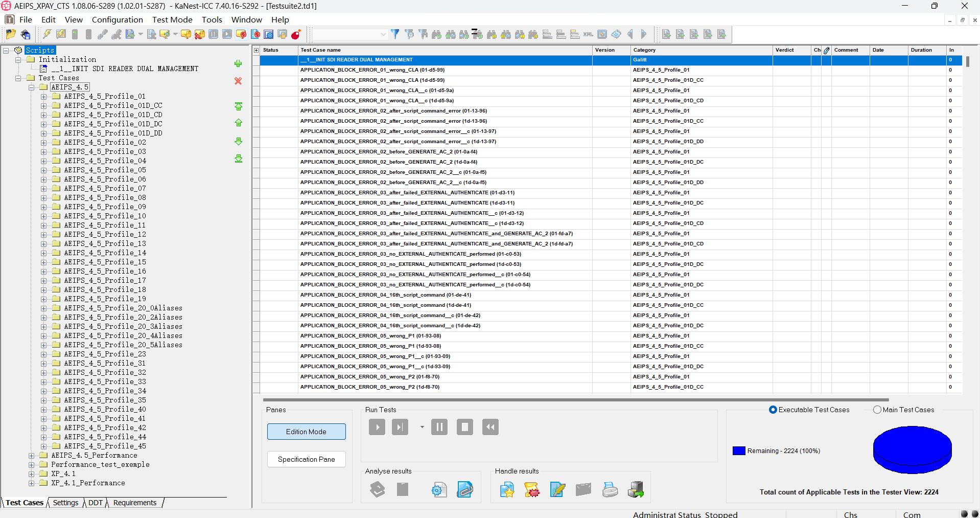Click the red X delete icon

tap(238, 81)
